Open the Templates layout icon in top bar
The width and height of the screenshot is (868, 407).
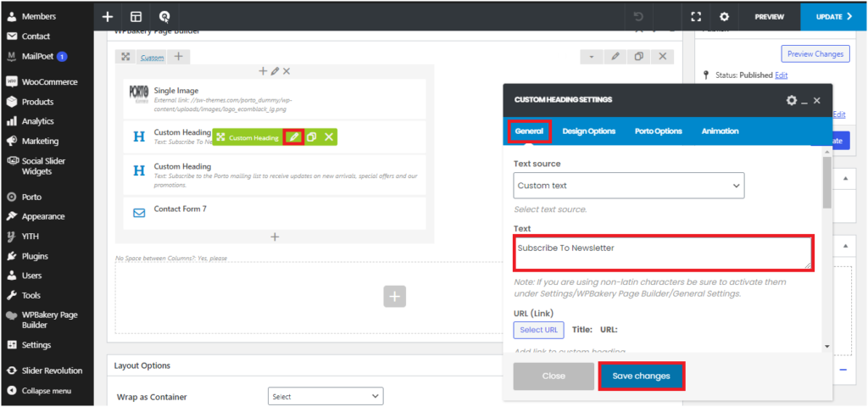tap(136, 16)
